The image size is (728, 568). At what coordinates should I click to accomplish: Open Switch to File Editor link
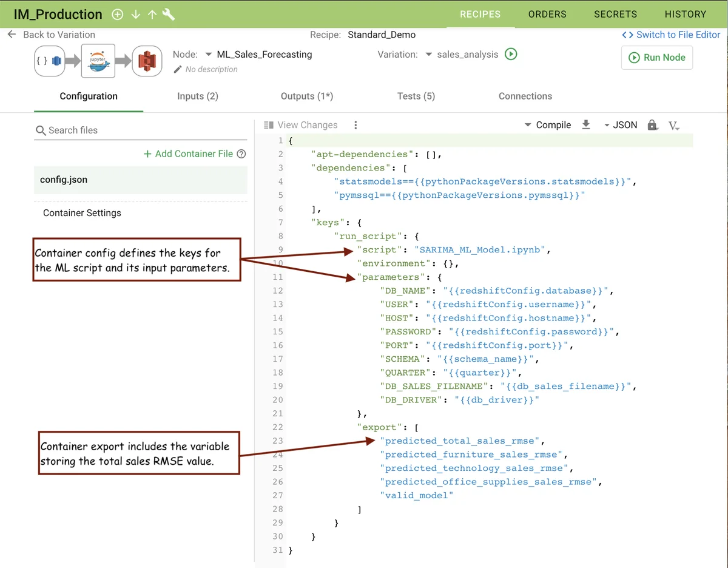tap(671, 35)
